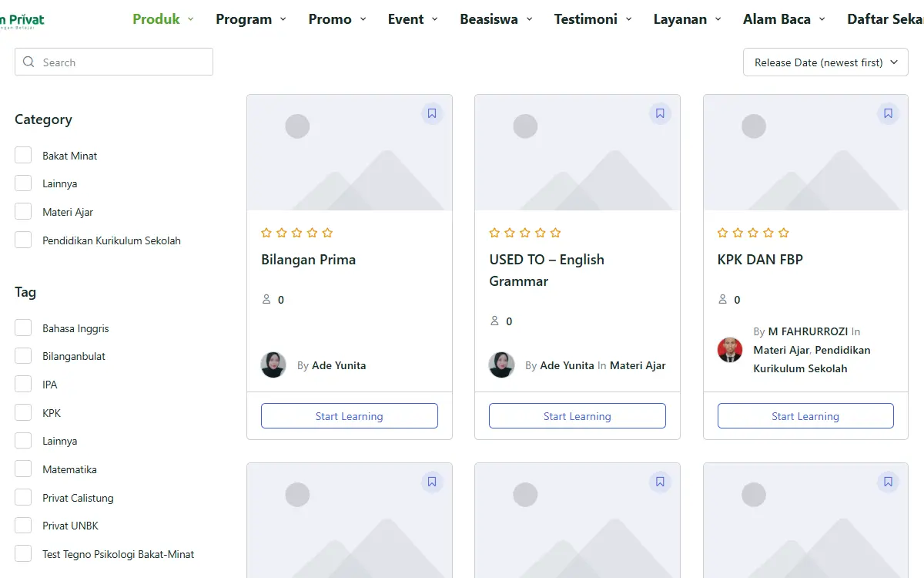
Task: Open the Daftar Sekarang menu item
Action: tap(885, 19)
